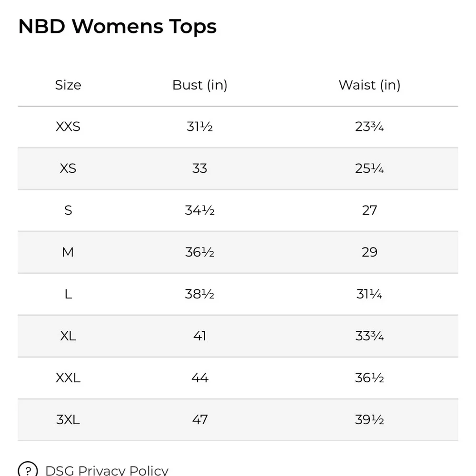
Task: Click the Waist (in) column header
Action: (369, 85)
